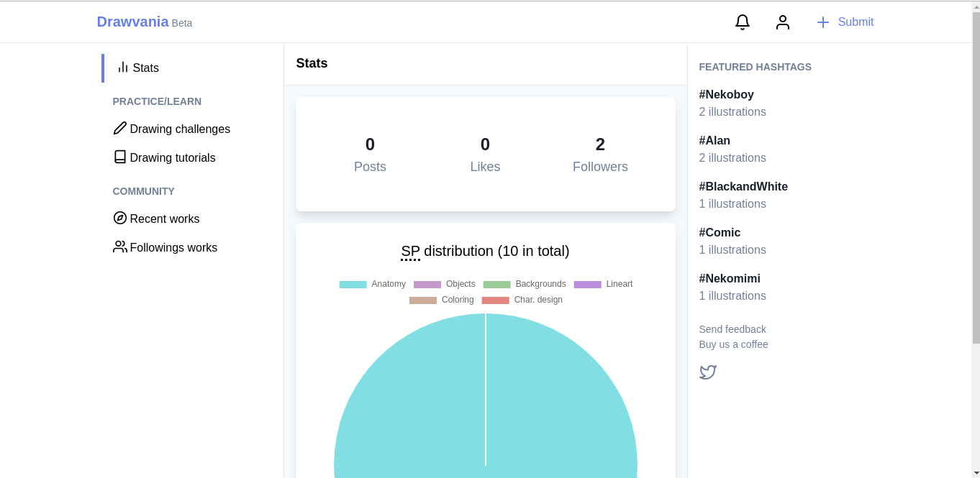Click the Posts count label
980x478 pixels.
[x=370, y=167]
